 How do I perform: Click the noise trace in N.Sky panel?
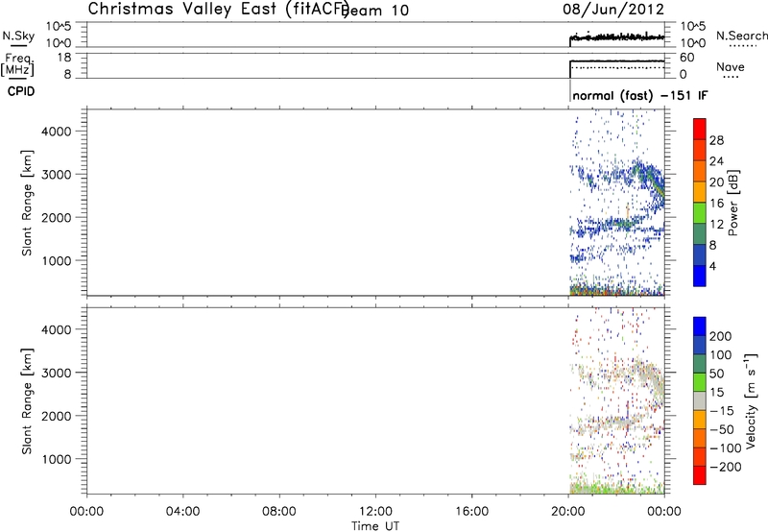point(617,37)
